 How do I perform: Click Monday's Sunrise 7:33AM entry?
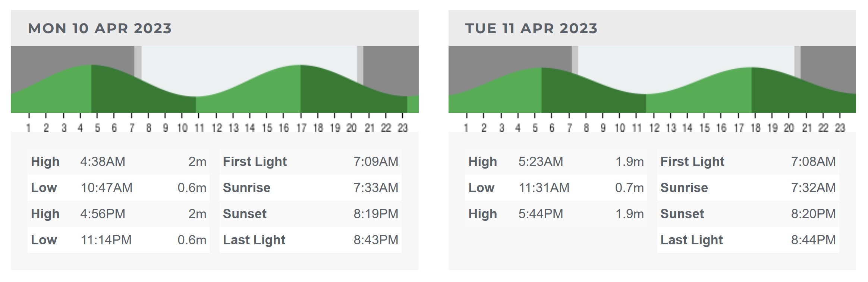point(311,188)
